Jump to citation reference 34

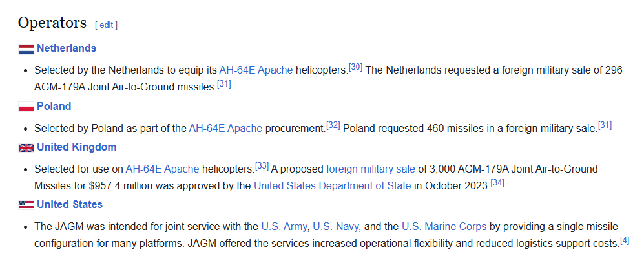click(x=497, y=182)
